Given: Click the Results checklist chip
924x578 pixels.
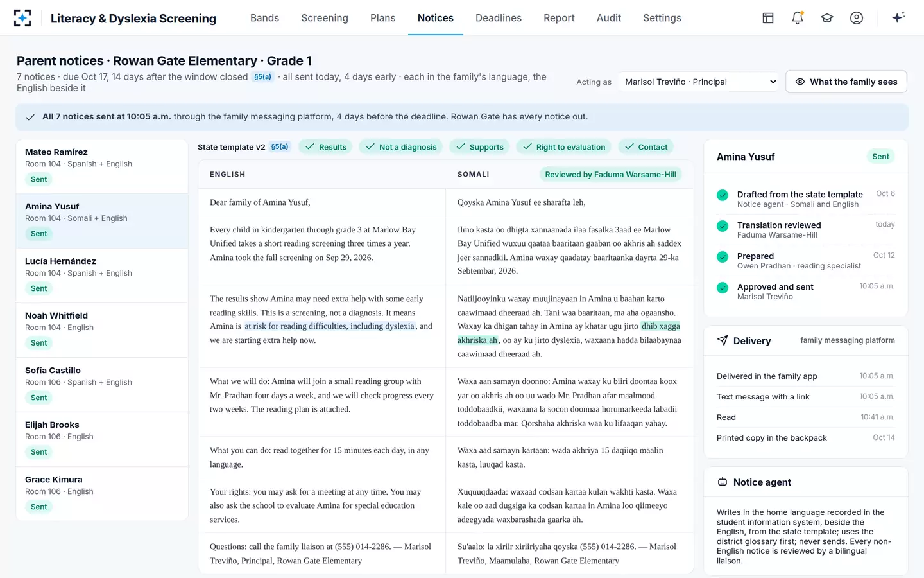Looking at the screenshot, I should pos(325,147).
